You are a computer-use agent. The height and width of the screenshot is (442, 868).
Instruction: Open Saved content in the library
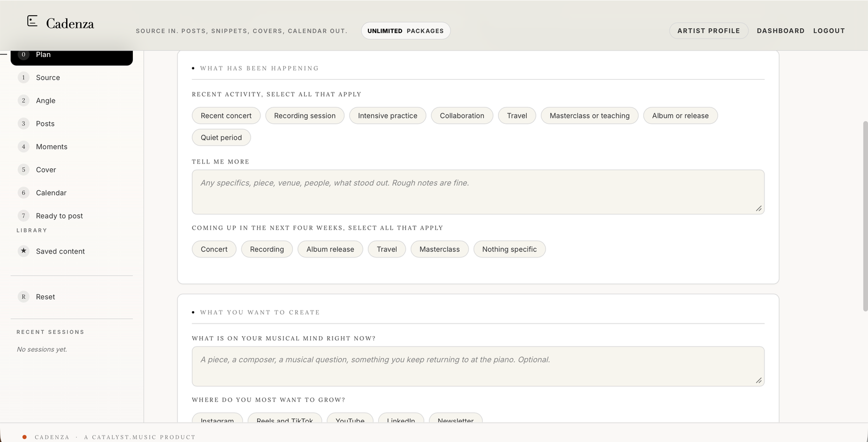pyautogui.click(x=72, y=251)
